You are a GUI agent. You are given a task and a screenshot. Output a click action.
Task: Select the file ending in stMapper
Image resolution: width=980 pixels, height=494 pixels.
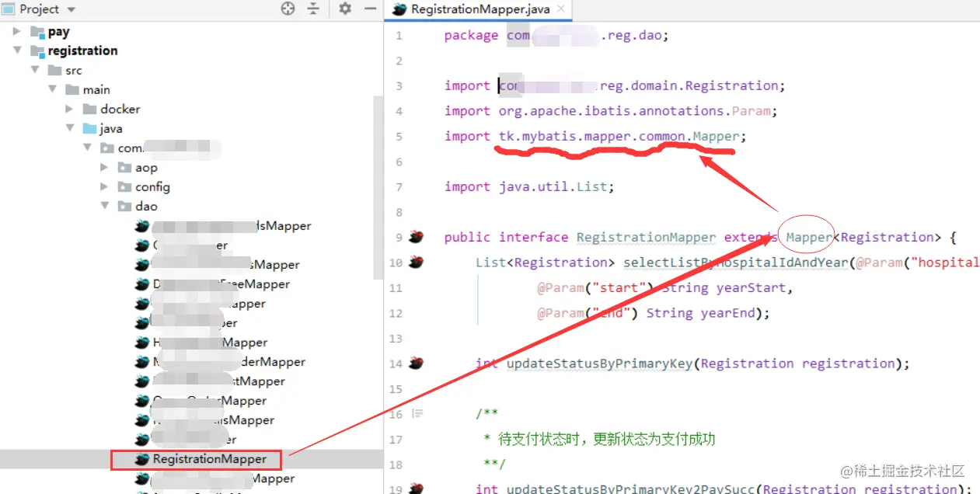pyautogui.click(x=219, y=381)
